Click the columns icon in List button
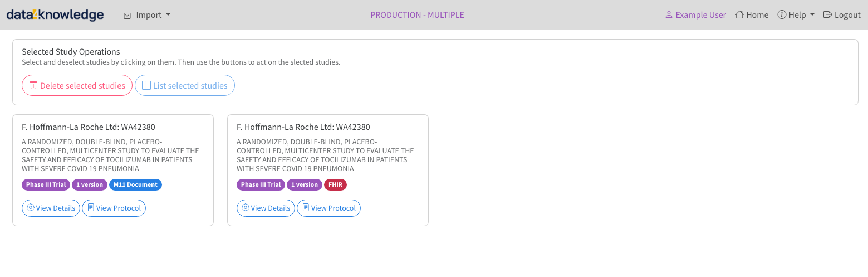 (x=146, y=85)
